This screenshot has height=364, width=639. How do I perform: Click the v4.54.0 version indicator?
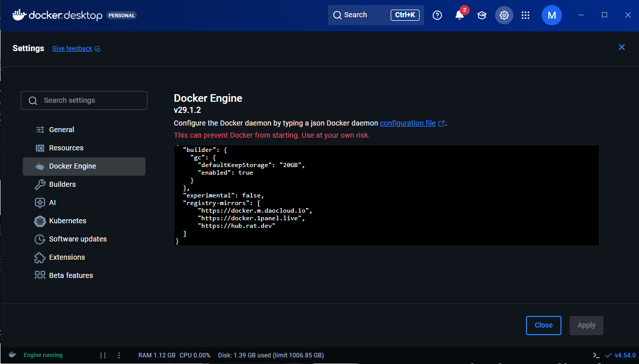pos(621,355)
